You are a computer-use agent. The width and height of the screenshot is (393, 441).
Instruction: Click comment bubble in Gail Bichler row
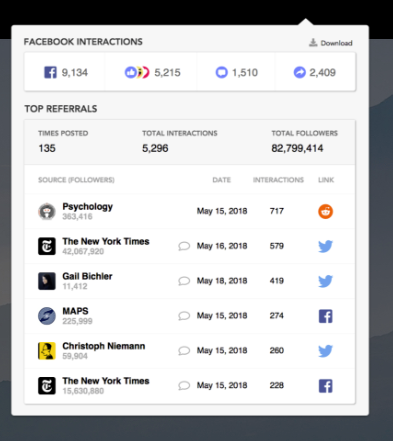tap(184, 281)
